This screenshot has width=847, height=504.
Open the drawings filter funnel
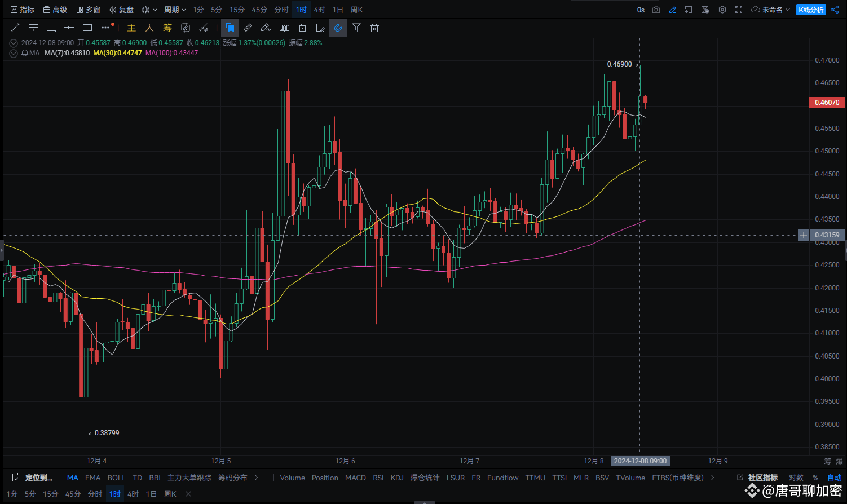356,28
